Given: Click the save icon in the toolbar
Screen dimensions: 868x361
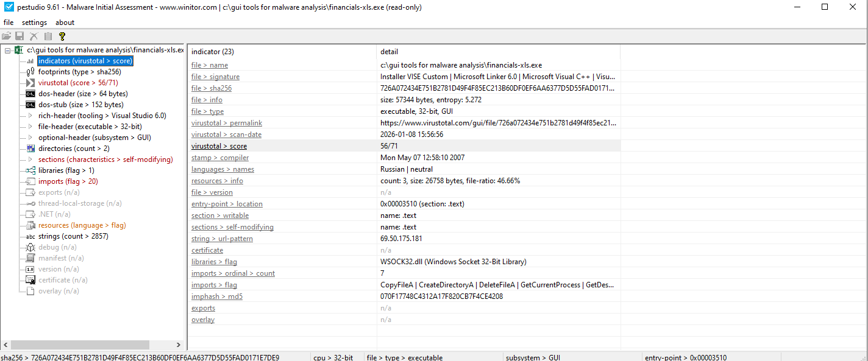Looking at the screenshot, I should (x=19, y=36).
